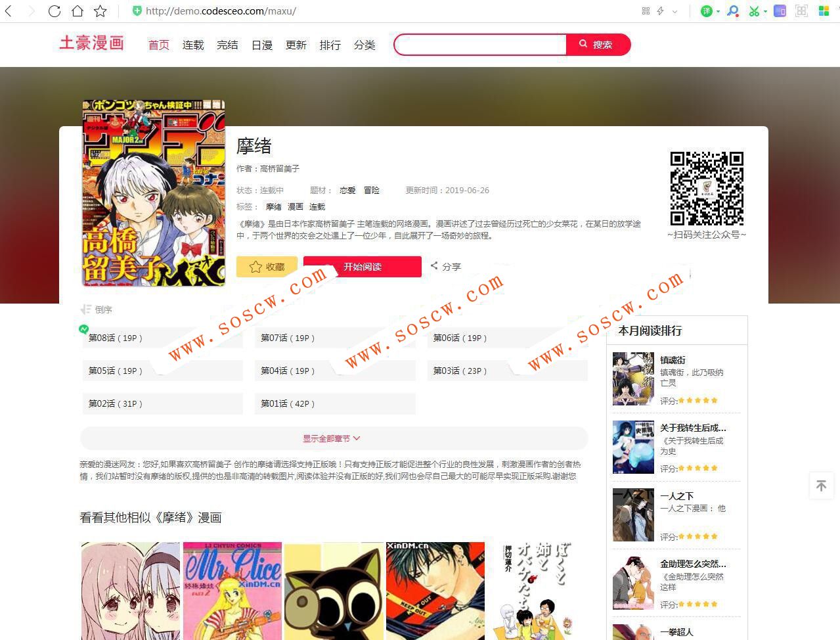Click the 土豪漫画 site logo
This screenshot has width=840, height=640.
click(91, 43)
